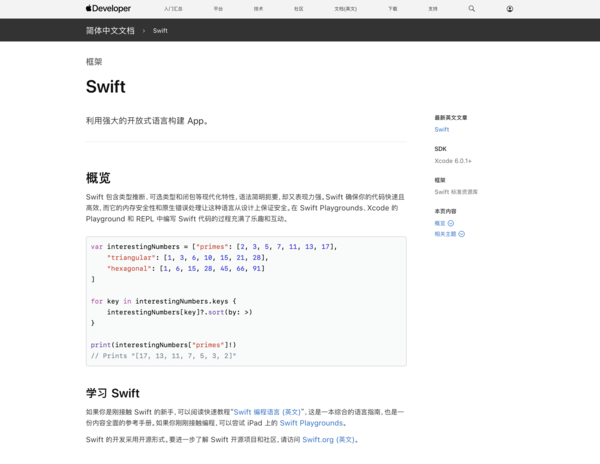
Task: Open the 入门汇总 navigation menu item
Action: tap(173, 8)
